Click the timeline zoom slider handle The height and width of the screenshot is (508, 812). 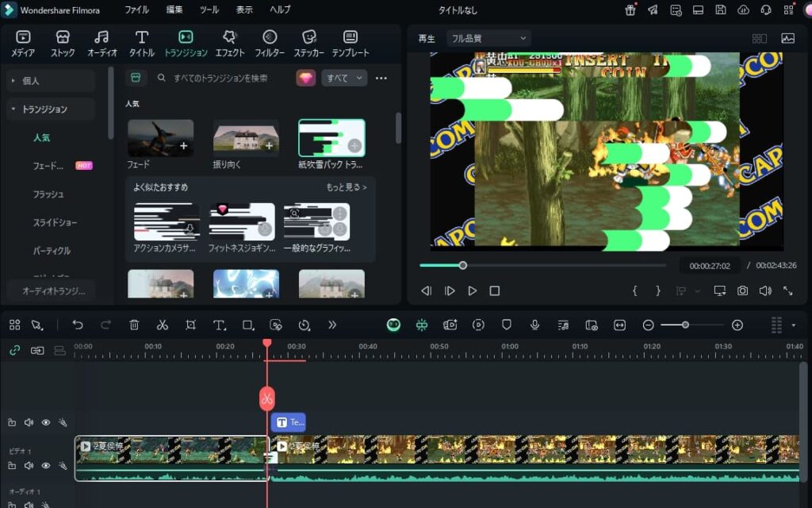pyautogui.click(x=685, y=325)
